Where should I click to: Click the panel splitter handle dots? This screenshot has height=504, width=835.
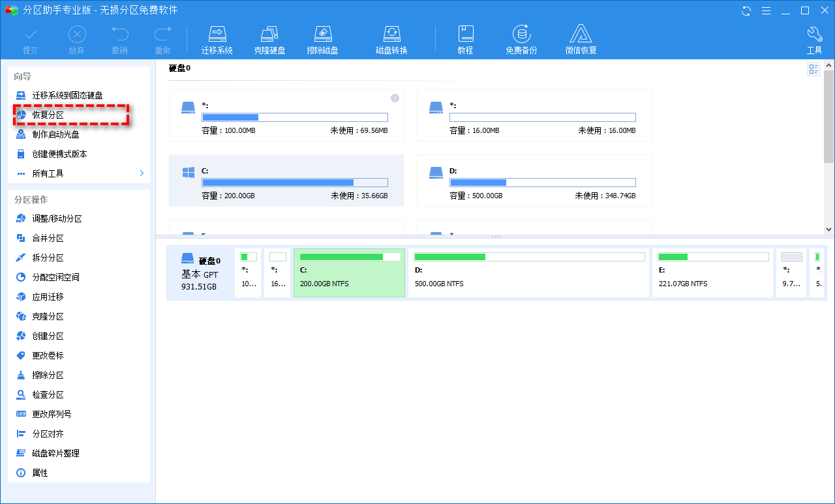[496, 236]
